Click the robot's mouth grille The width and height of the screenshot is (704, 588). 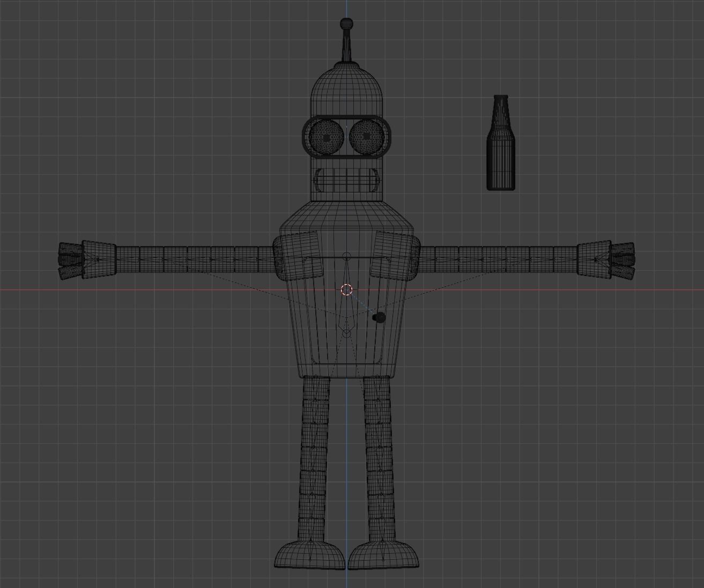tap(347, 181)
